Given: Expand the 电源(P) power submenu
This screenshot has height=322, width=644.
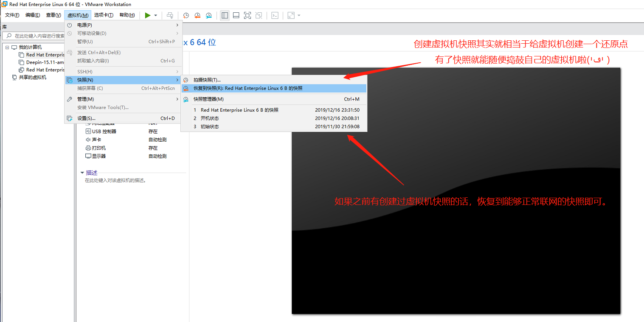Looking at the screenshot, I should (124, 25).
